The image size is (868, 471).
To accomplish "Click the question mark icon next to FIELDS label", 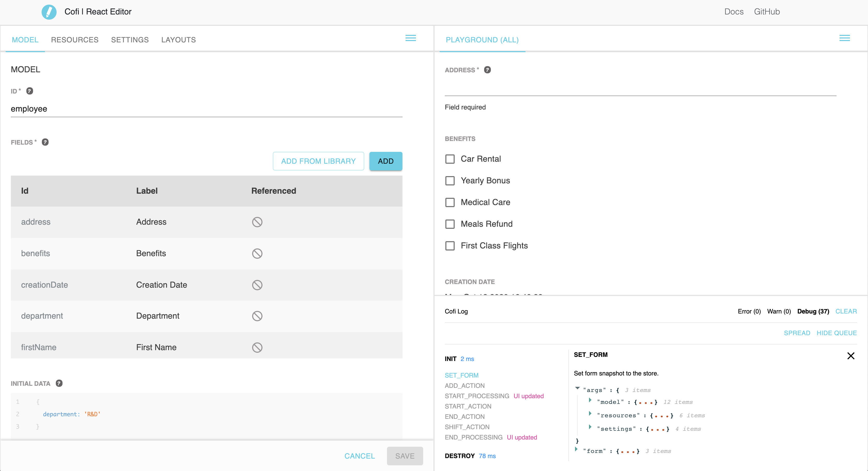I will 45,142.
